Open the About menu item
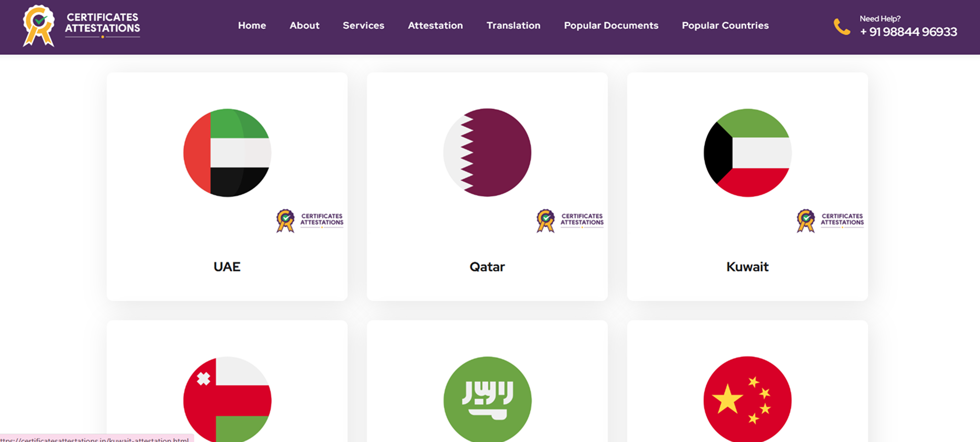The width and height of the screenshot is (980, 442). (304, 25)
